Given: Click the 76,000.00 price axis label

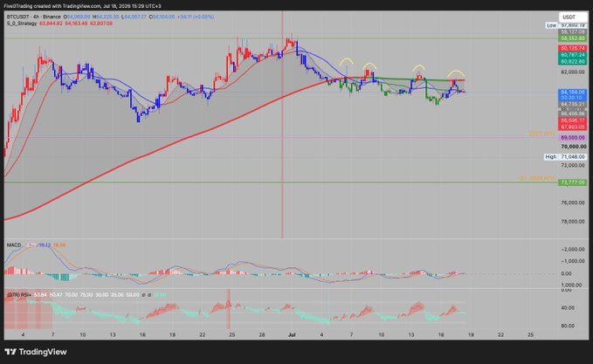Looking at the screenshot, I should click(573, 203).
